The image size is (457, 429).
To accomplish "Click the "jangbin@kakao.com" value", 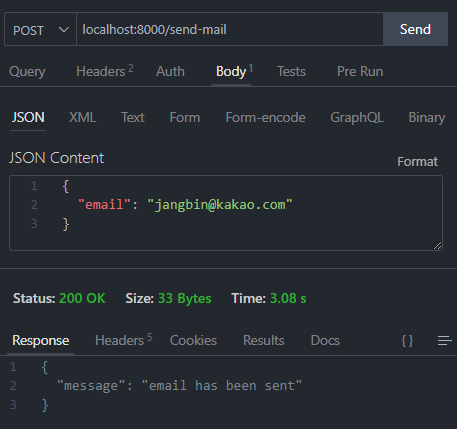I will 220,205.
